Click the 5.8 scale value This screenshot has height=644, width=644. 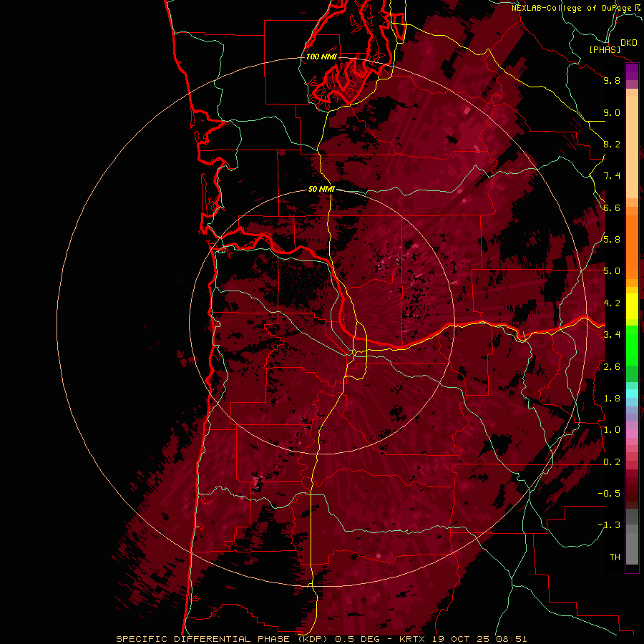(612, 240)
